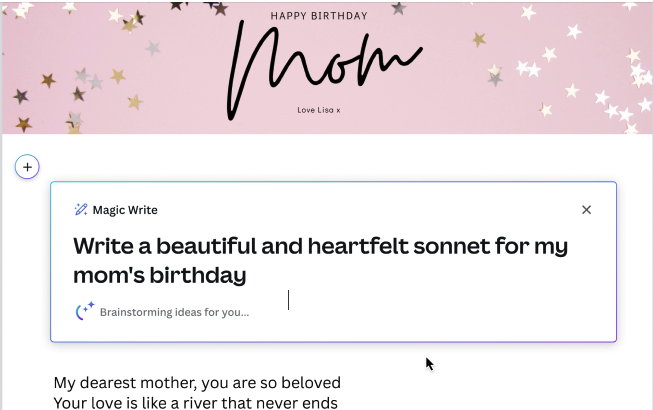The image size is (653, 410).
Task: Click the first line of the sonnet prompt
Action: point(320,245)
